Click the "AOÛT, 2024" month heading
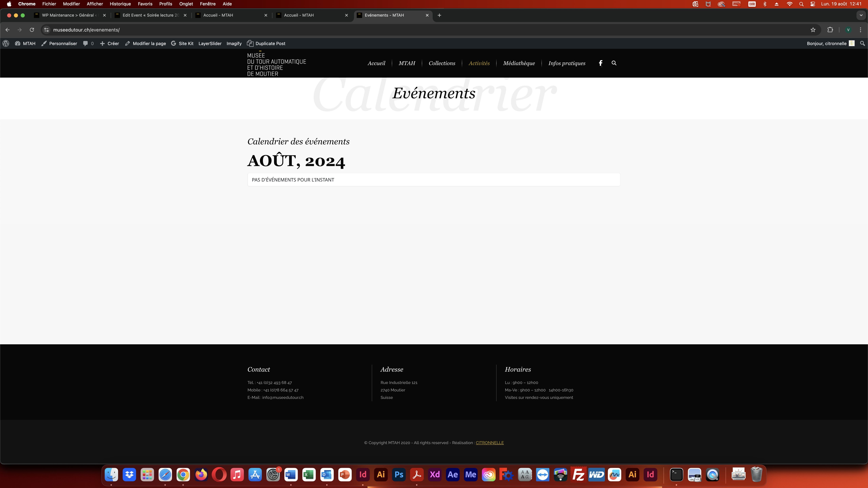This screenshot has height=488, width=868. pyautogui.click(x=296, y=161)
